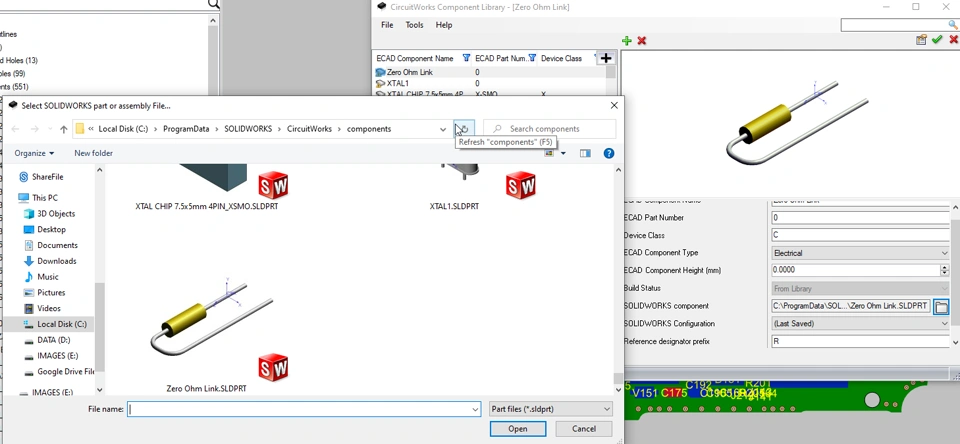Viewport: 960px width, 444px height.
Task: Open the ECAD Component Type dropdown
Action: [860, 254]
